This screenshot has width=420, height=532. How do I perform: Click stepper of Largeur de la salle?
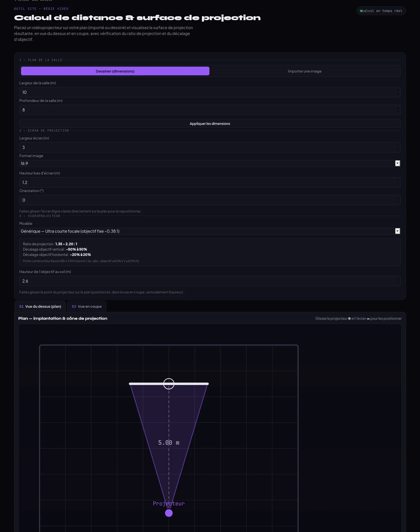(x=398, y=92)
